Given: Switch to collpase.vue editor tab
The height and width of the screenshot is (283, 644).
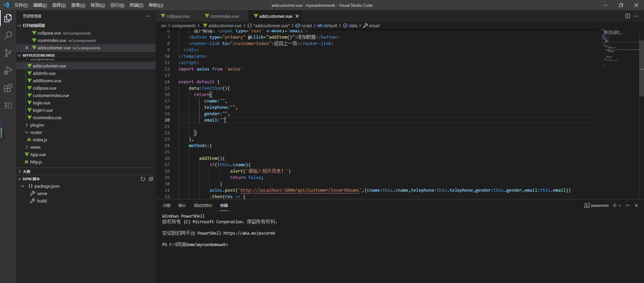Looking at the screenshot, I should tap(178, 16).
